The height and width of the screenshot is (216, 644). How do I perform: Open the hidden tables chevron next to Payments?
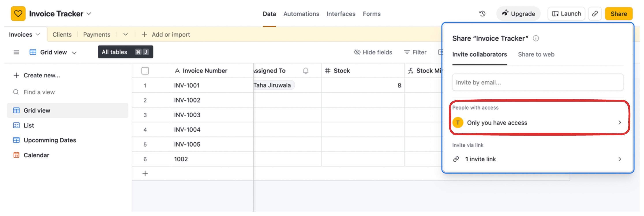(x=126, y=34)
